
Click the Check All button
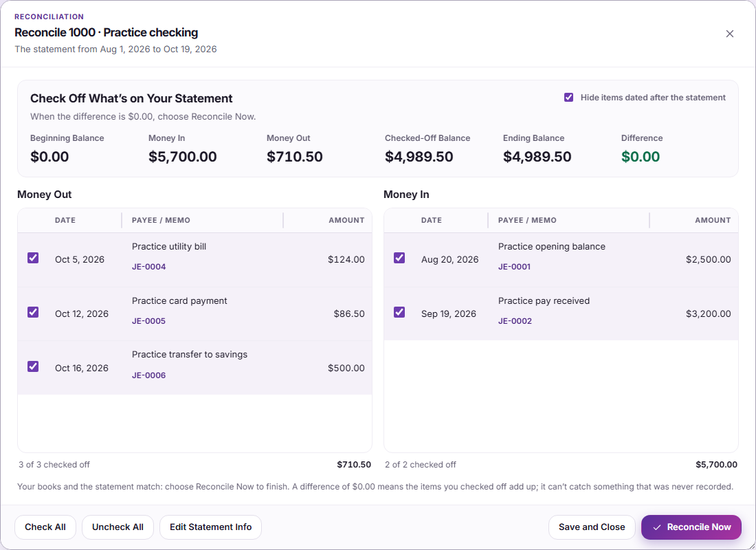tap(45, 527)
